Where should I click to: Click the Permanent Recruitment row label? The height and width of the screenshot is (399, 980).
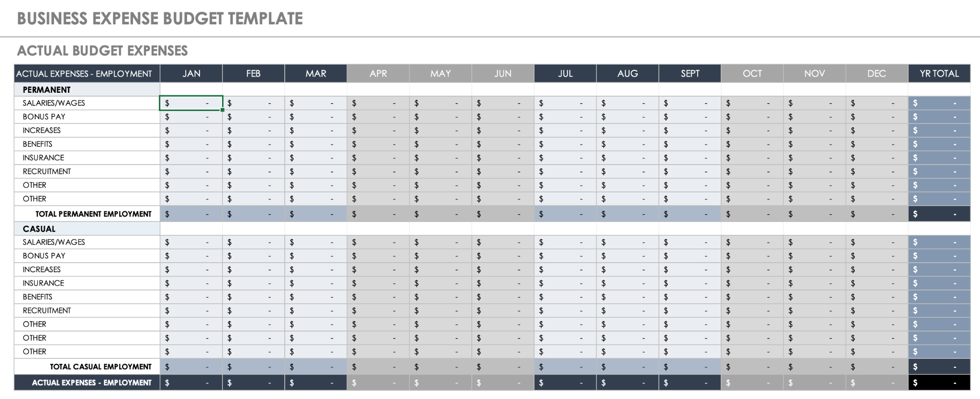[47, 171]
